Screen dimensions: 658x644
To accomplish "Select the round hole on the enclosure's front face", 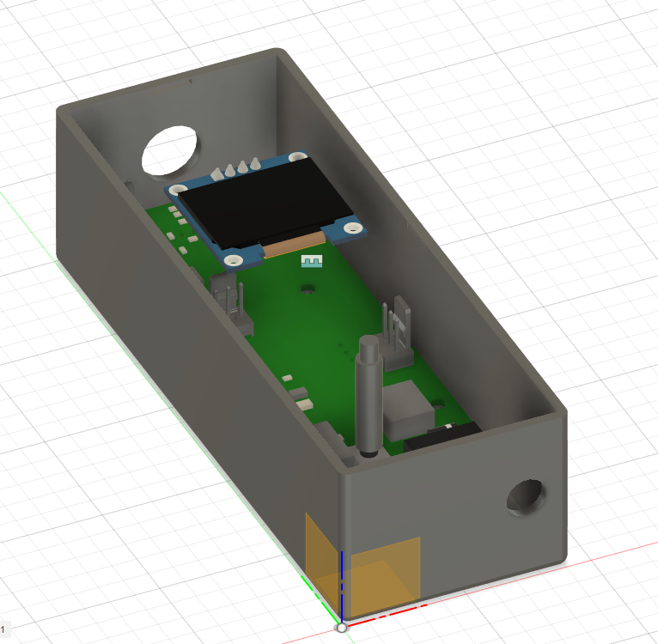I will pyautogui.click(x=524, y=498).
